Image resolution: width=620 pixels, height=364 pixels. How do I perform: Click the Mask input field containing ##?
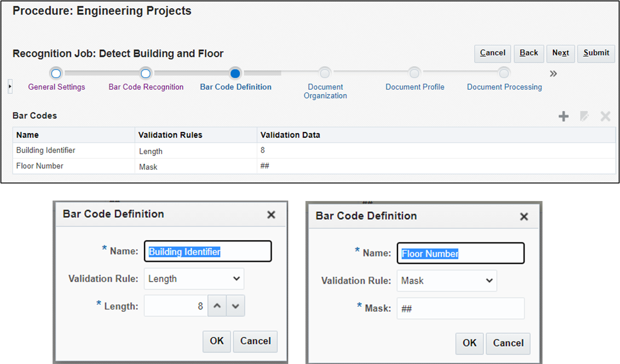460,308
